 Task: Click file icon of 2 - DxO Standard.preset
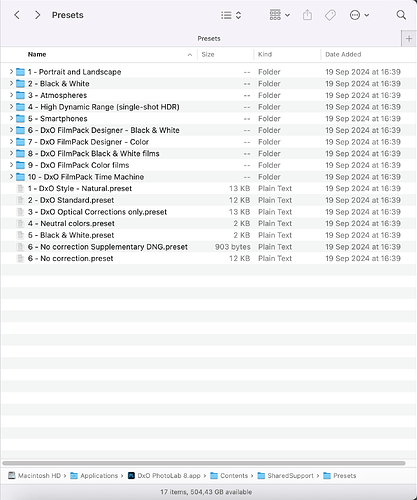tap(20, 200)
